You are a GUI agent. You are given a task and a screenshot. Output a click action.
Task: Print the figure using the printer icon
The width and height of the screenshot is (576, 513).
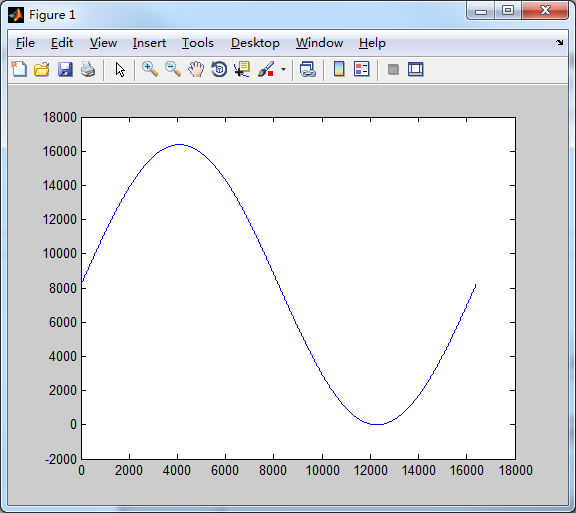click(x=88, y=69)
